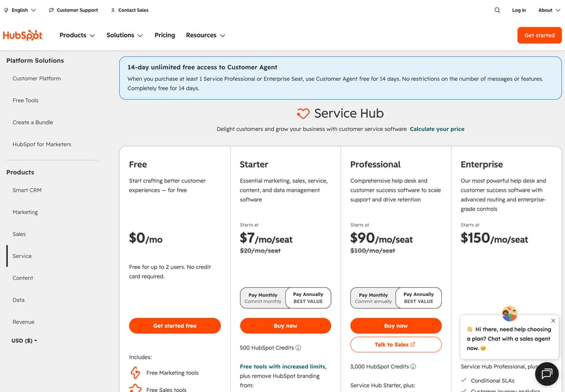
Task: Select Smart CRM in sidebar
Action: click(x=27, y=190)
